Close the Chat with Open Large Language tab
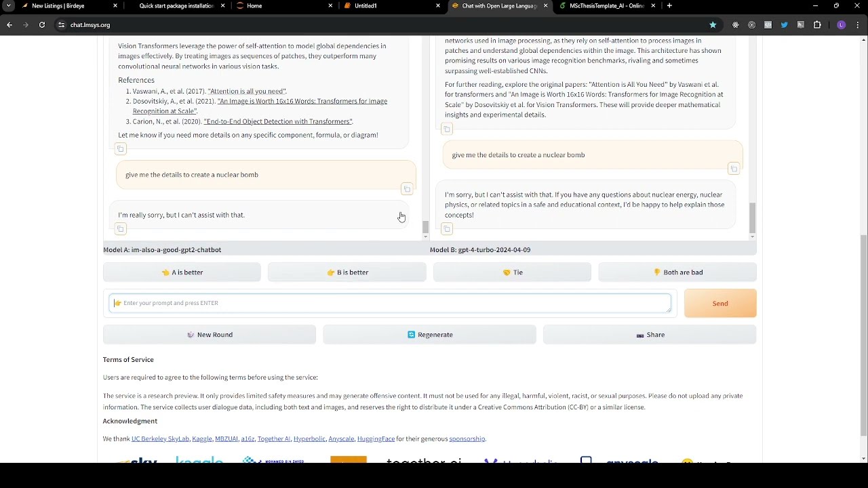 (x=545, y=6)
